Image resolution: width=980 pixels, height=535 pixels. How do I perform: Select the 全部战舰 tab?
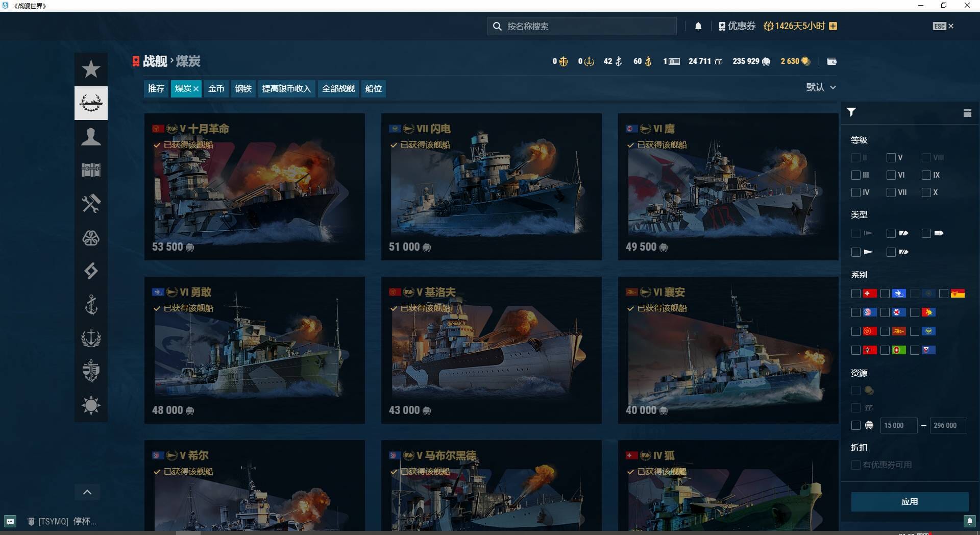(x=338, y=89)
